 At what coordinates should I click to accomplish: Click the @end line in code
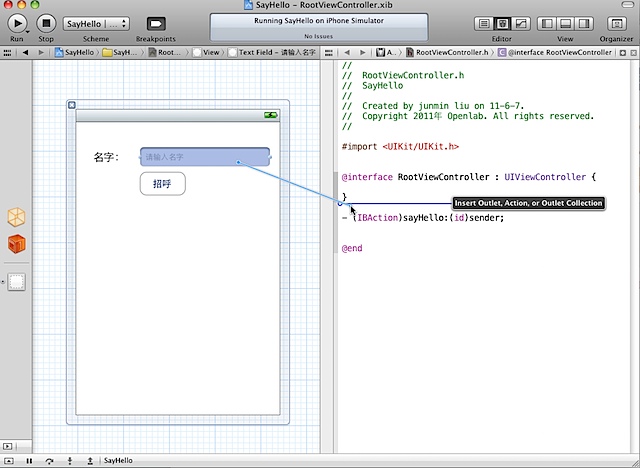coord(352,248)
